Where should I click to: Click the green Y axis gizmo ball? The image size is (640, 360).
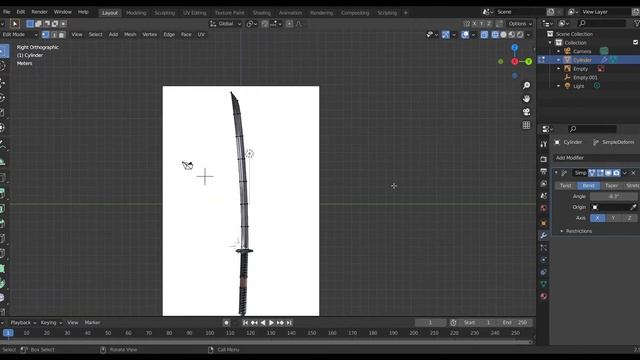(529, 62)
